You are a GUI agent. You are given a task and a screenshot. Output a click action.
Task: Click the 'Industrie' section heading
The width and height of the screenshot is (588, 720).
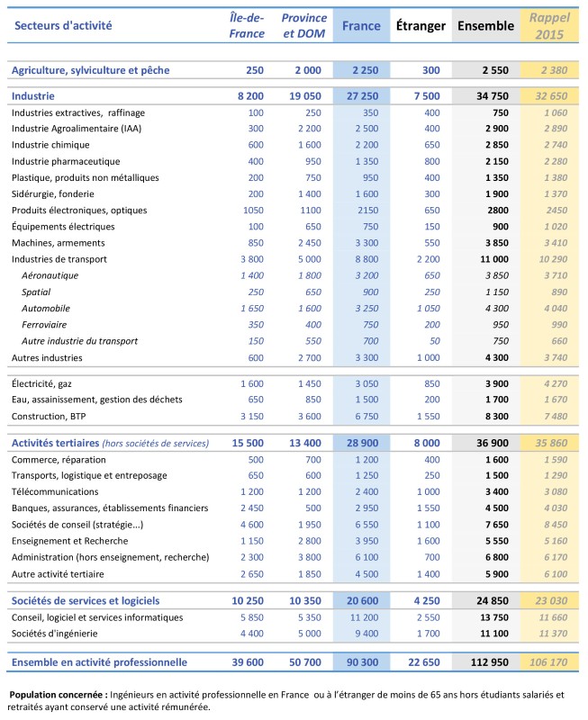tap(33, 96)
